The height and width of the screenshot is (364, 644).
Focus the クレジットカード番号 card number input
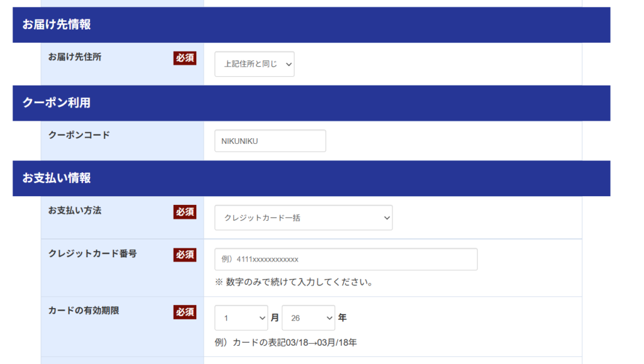pos(345,259)
